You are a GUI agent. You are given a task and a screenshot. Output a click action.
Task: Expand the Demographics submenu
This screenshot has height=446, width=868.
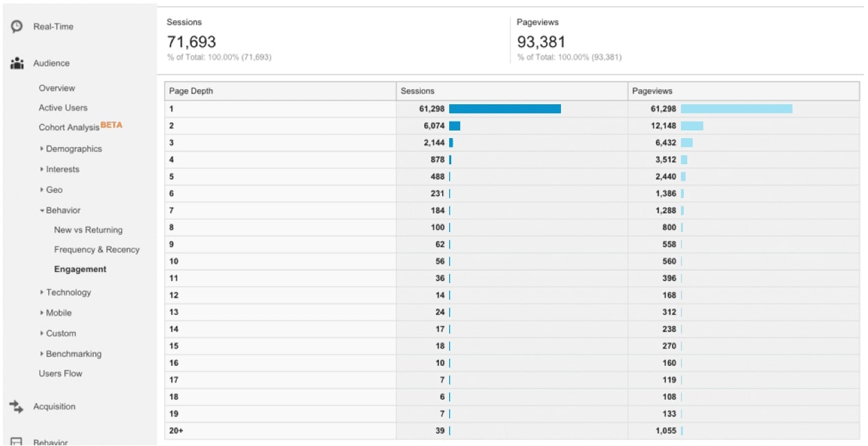[x=70, y=148]
